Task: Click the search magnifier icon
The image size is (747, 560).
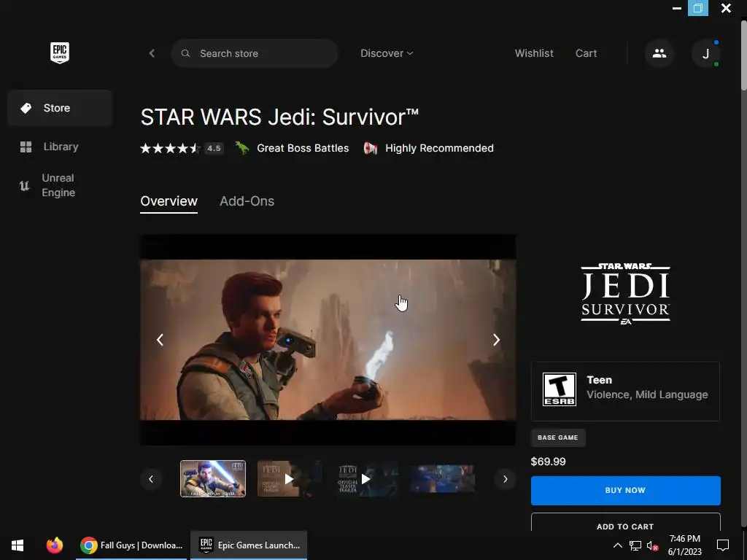Action: pyautogui.click(x=185, y=53)
